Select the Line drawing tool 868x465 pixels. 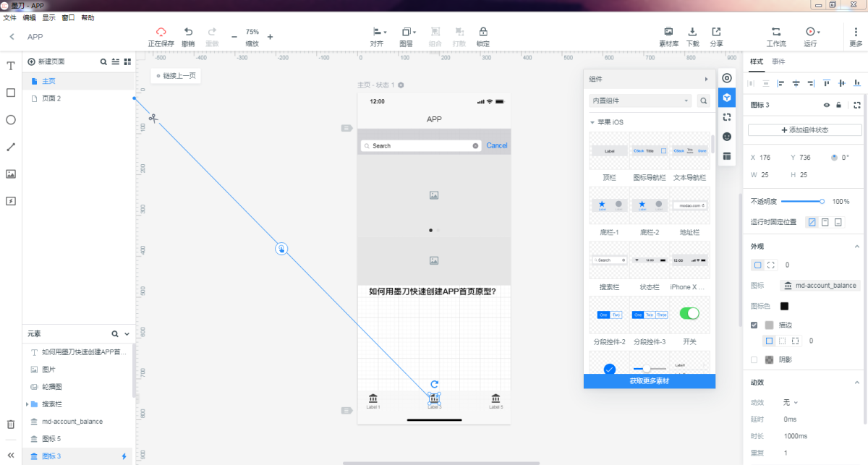click(11, 147)
